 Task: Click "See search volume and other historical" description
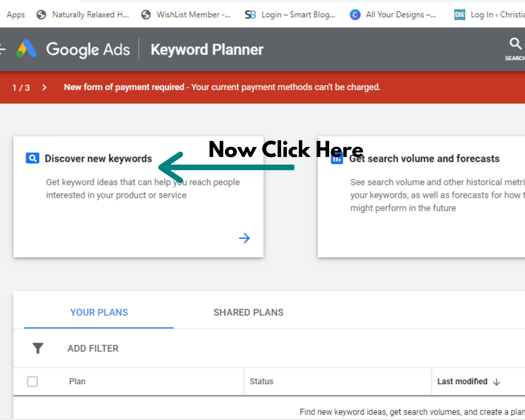click(438, 195)
